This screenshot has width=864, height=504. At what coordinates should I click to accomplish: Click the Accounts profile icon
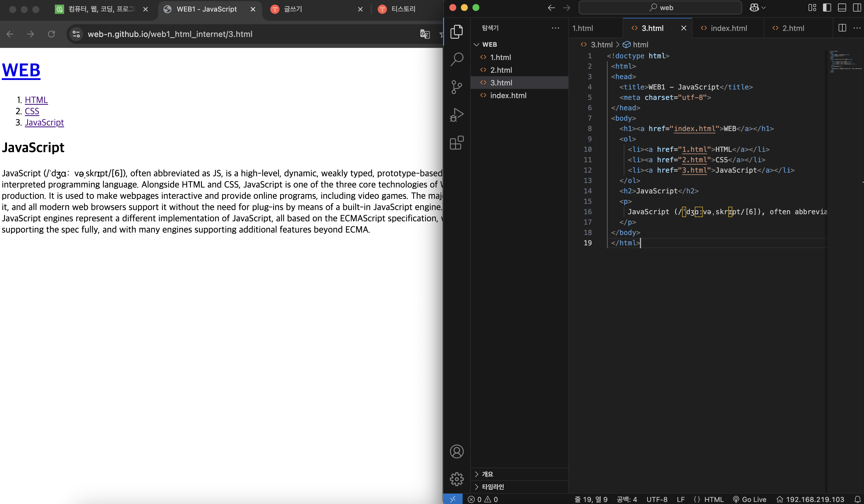click(x=456, y=451)
